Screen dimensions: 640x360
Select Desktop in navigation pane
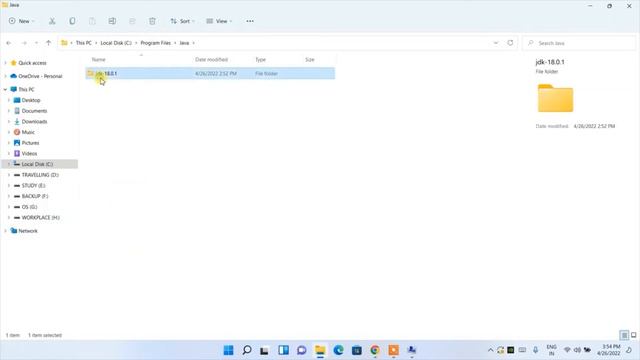point(31,100)
